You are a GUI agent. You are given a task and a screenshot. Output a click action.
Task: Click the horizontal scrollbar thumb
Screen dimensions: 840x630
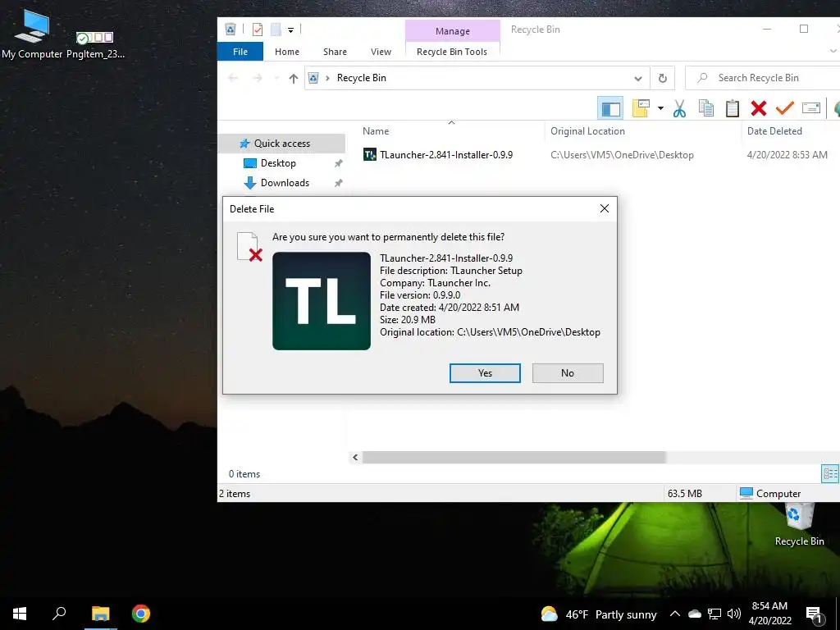coord(514,458)
